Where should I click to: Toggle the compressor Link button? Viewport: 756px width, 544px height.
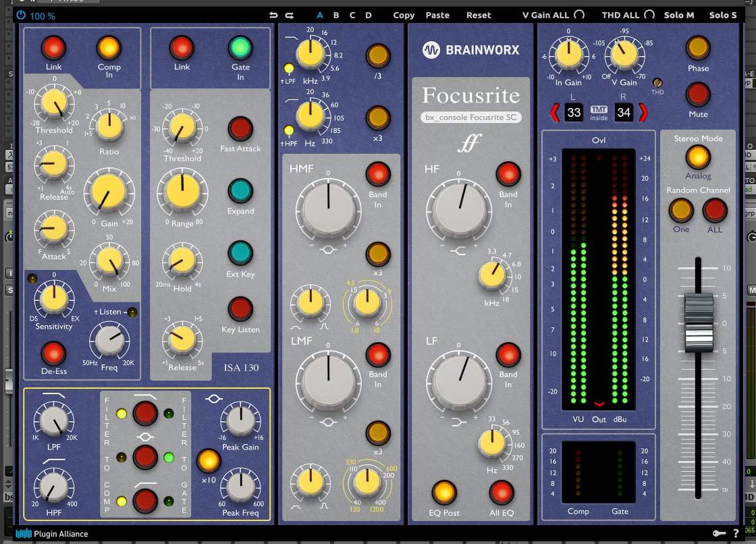[53, 48]
